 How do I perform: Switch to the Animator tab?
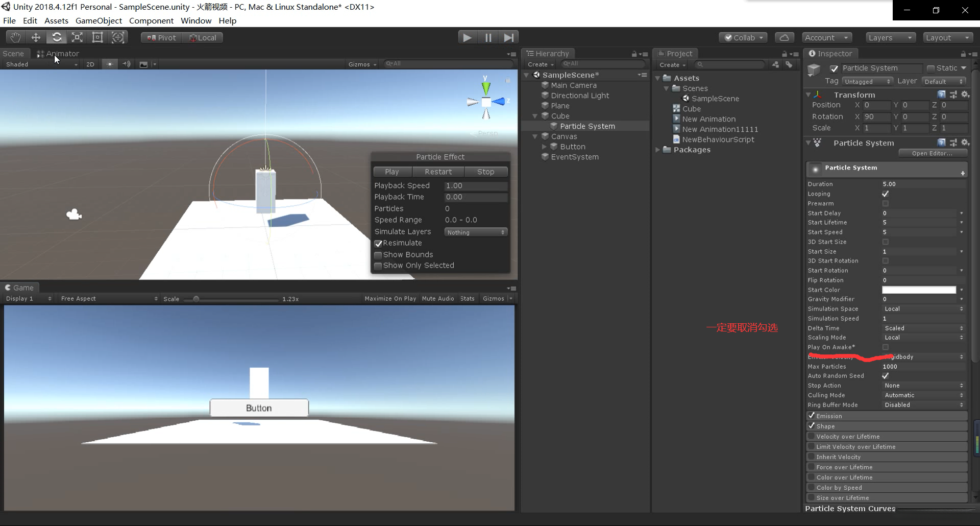58,54
